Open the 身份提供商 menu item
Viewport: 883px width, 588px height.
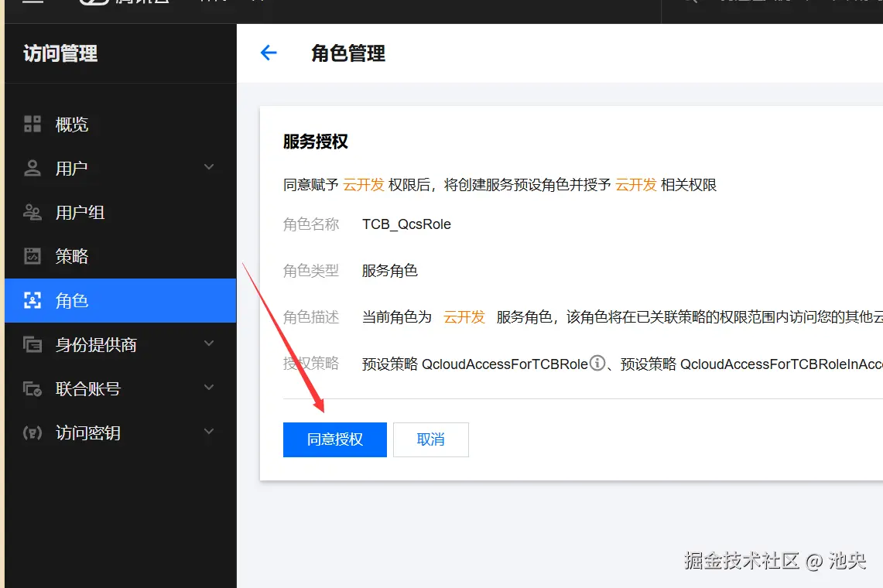(121, 344)
